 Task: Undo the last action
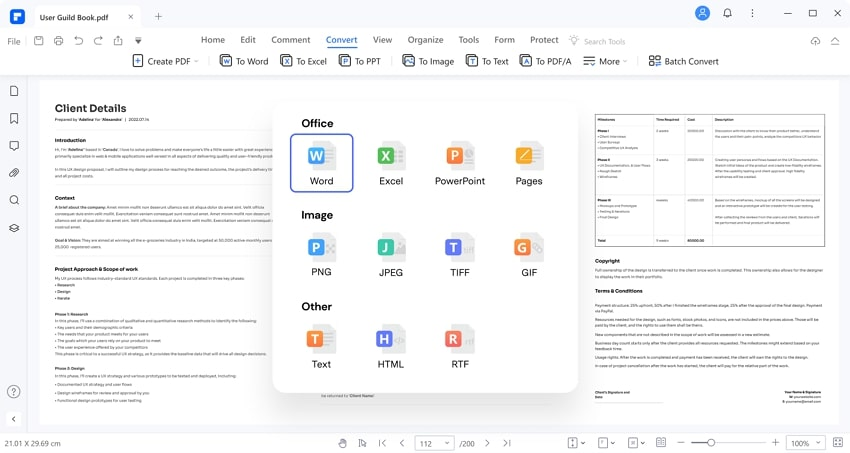coord(79,41)
